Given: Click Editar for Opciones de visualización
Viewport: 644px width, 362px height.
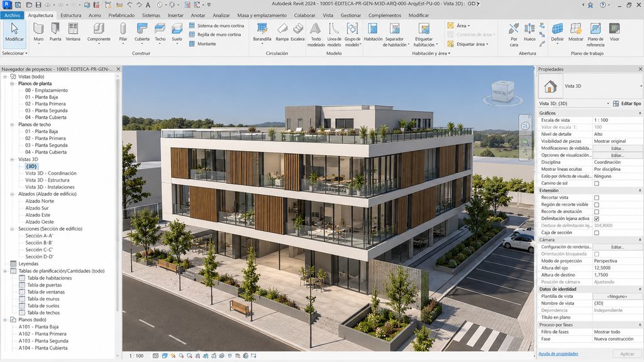Looking at the screenshot, I should 618,155.
